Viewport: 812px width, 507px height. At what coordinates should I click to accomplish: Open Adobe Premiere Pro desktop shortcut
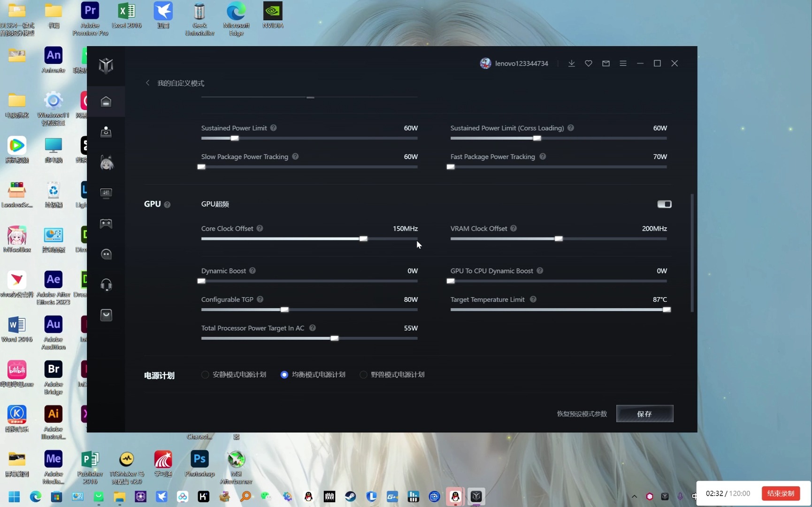point(90,19)
